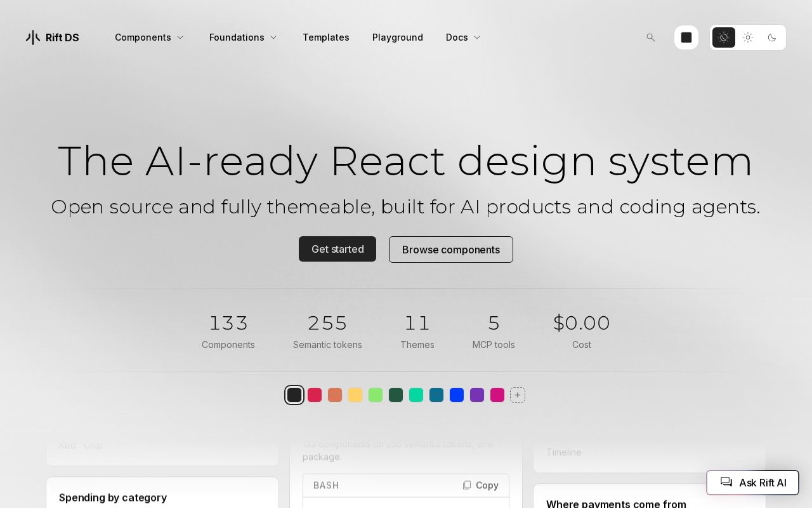Click the "255" Semantic tokens stat

327,331
